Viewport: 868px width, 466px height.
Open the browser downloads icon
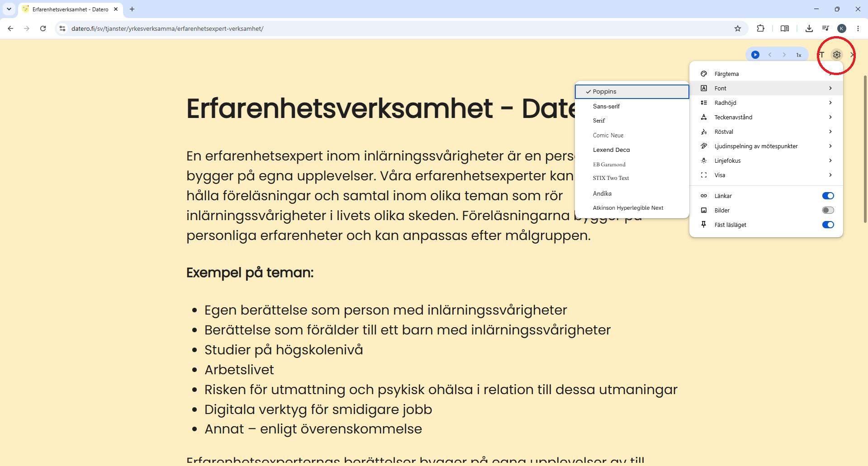click(x=809, y=28)
